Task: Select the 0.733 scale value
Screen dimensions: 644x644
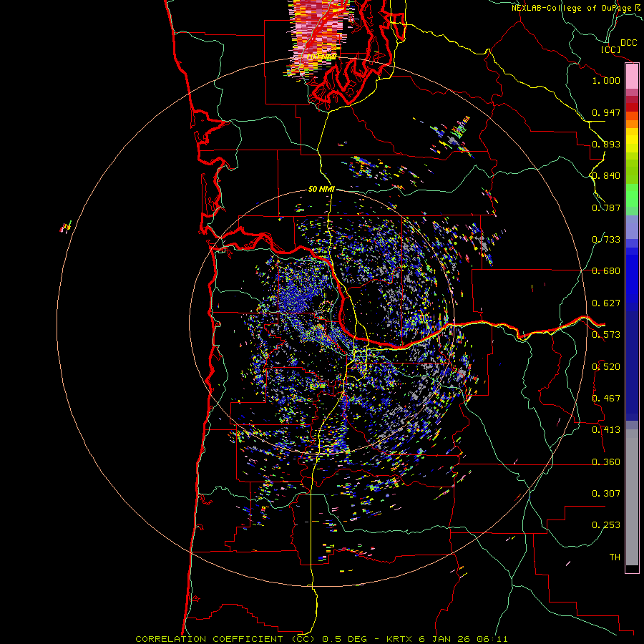Action: pyautogui.click(x=606, y=240)
